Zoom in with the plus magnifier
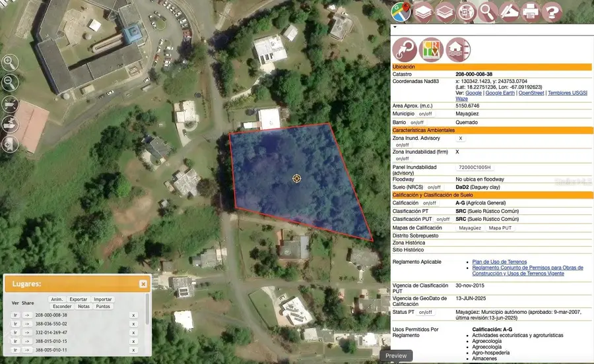This screenshot has width=594, height=364. coord(10,63)
